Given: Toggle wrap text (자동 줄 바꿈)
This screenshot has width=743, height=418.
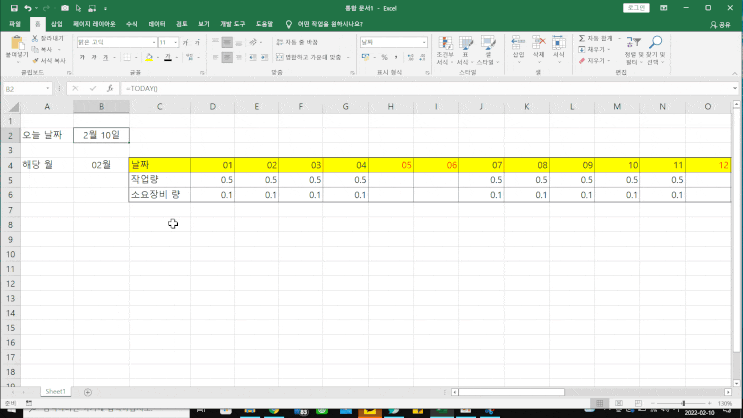Looking at the screenshot, I should pos(297,42).
